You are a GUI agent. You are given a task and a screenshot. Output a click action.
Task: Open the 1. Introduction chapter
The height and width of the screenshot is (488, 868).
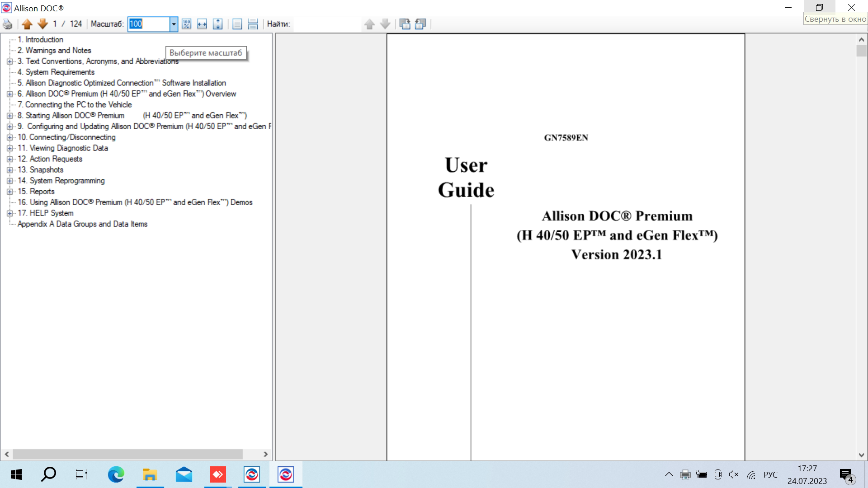click(40, 40)
